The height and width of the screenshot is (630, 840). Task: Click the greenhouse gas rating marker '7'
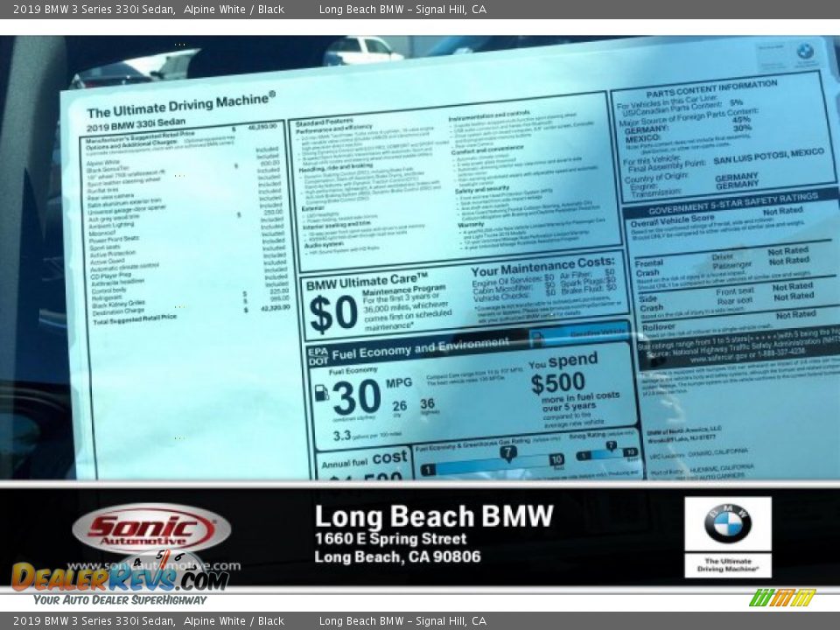click(x=507, y=453)
